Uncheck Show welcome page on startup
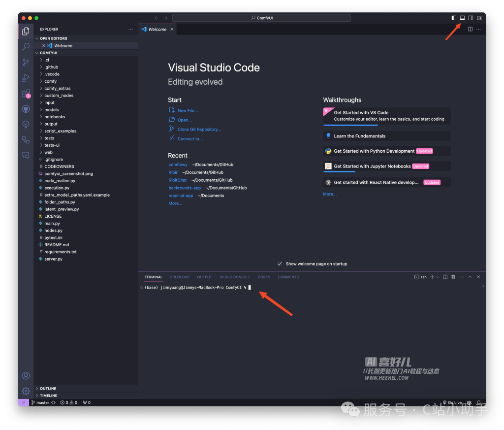The image size is (504, 430). [280, 264]
